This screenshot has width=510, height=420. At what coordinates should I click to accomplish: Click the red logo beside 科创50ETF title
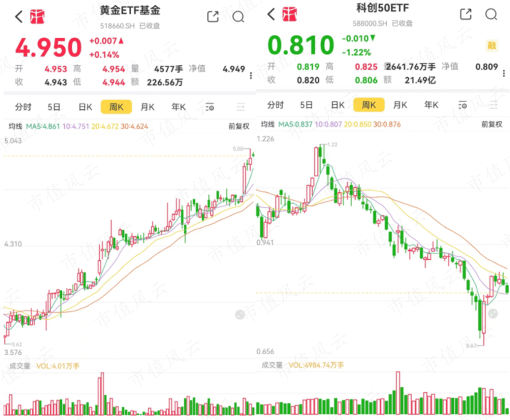pyautogui.click(x=287, y=15)
